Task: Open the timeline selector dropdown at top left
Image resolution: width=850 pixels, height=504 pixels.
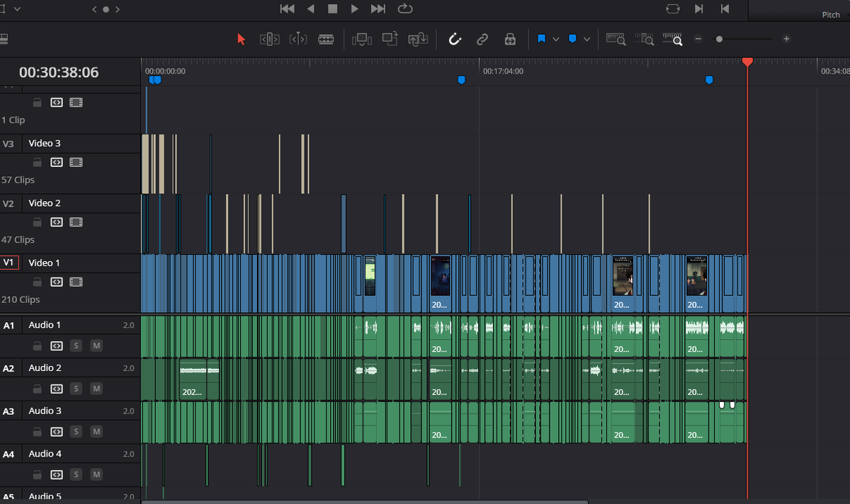Action: 17,8
